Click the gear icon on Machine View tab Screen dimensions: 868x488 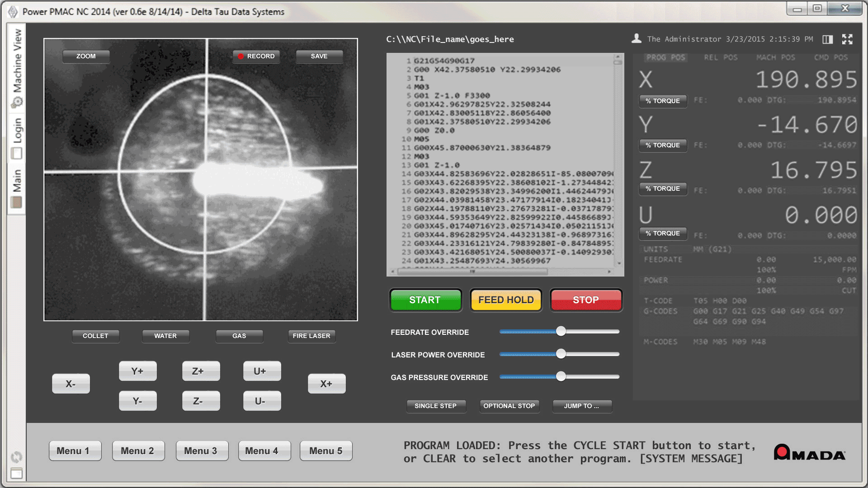[x=17, y=102]
